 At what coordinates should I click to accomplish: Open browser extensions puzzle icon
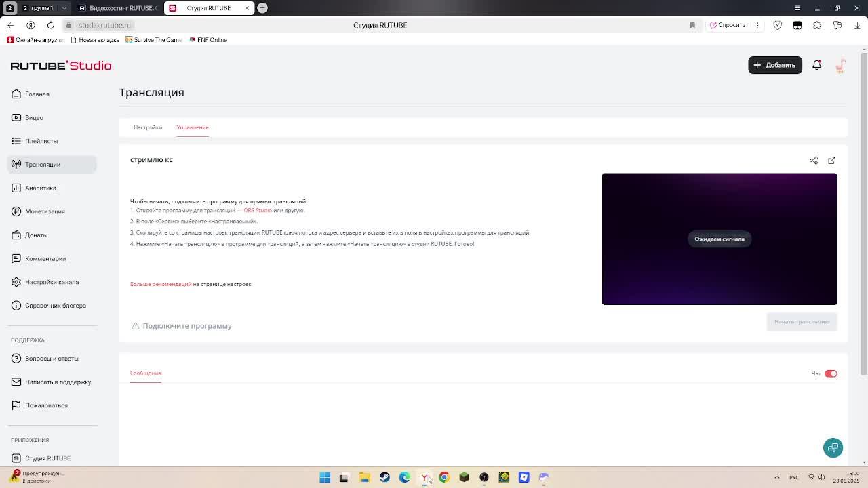[818, 25]
